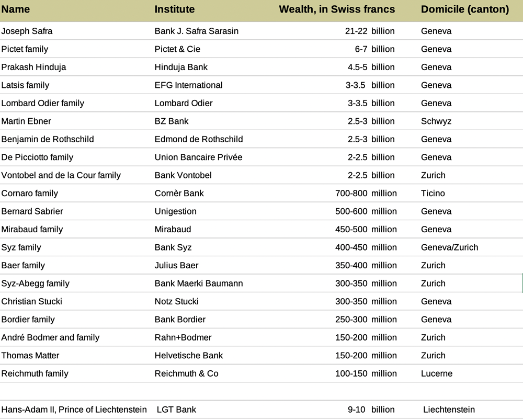Select the Ticino domicile cell

point(433,193)
